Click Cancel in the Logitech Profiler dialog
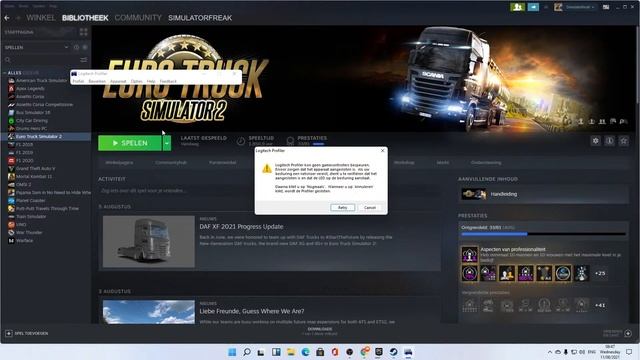 [370, 207]
